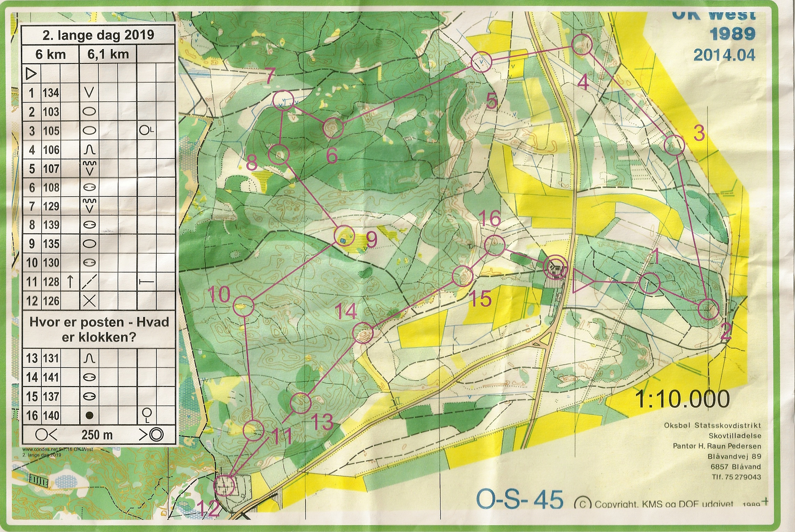Screen dimensions: 795x532
Task: Select the control circle for control 16
Action: [x=495, y=245]
